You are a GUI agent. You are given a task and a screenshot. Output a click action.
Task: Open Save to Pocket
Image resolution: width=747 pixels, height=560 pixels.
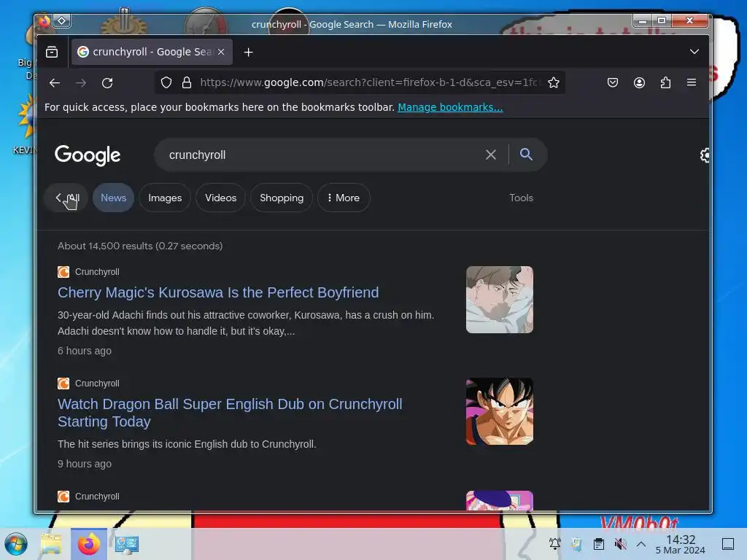click(x=613, y=83)
